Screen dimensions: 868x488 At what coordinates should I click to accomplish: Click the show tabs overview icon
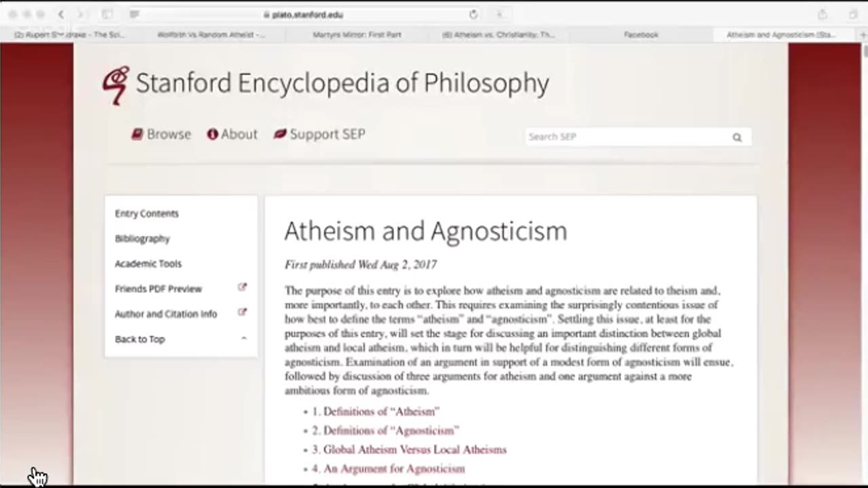tap(853, 14)
